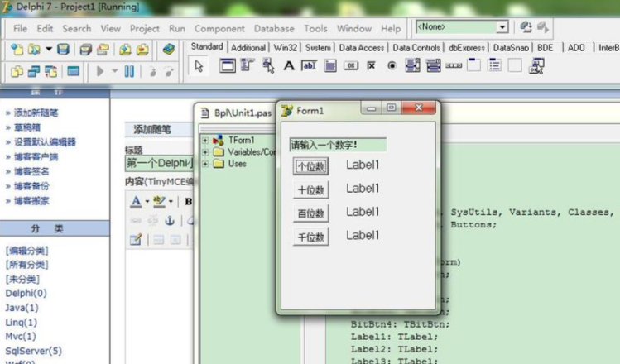Viewport: 620px width, 364px height.
Task: Switch to the Data Access palette tab
Action: point(362,48)
